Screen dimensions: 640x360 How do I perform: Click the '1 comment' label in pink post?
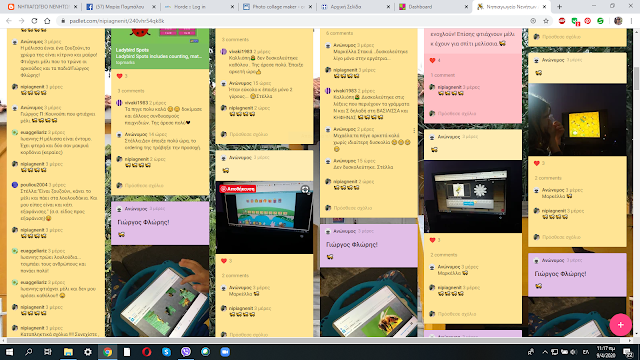point(442,75)
